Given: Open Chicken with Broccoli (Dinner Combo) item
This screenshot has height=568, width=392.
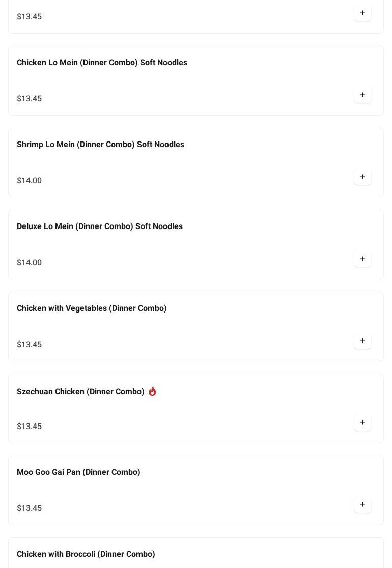Looking at the screenshot, I should click(x=86, y=554).
